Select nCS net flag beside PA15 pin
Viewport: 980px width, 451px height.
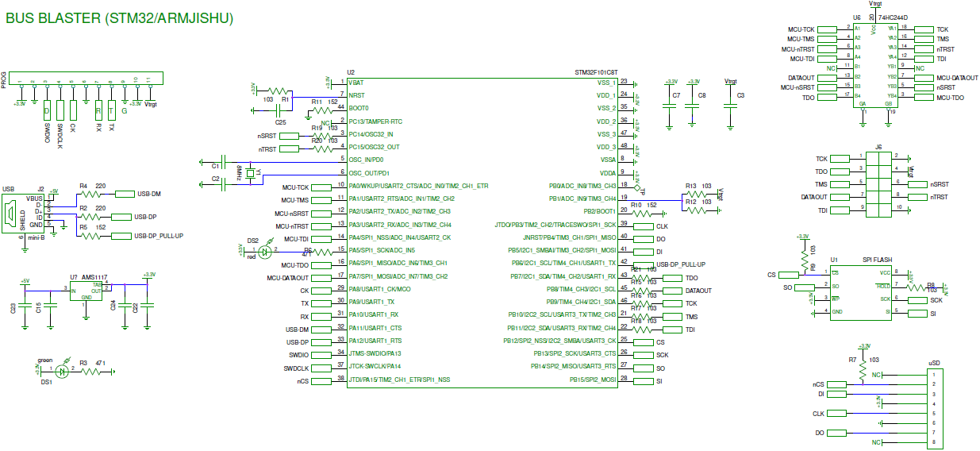(320, 381)
